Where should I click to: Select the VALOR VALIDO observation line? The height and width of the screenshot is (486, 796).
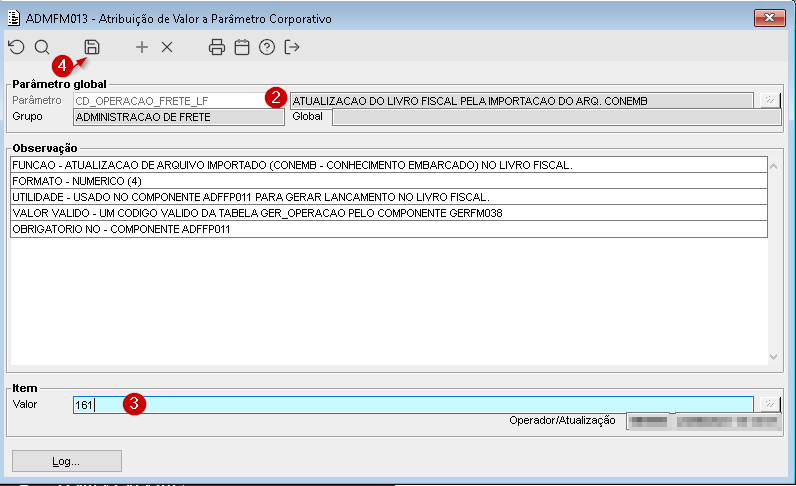(389, 213)
